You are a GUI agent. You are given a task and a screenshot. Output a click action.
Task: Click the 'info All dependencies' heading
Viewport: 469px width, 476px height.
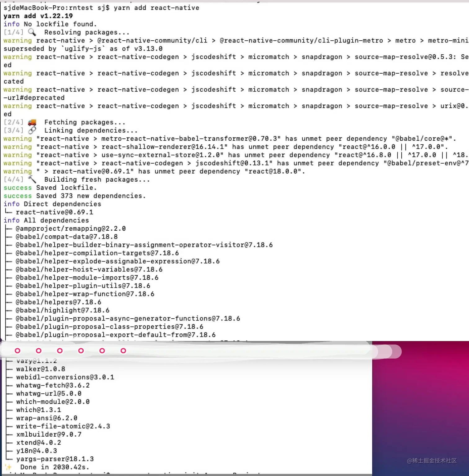pyautogui.click(x=46, y=220)
